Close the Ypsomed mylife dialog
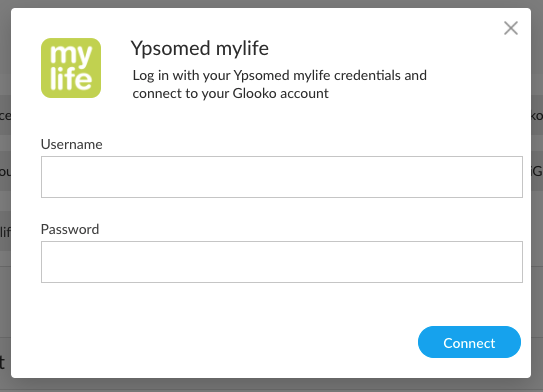 511,28
